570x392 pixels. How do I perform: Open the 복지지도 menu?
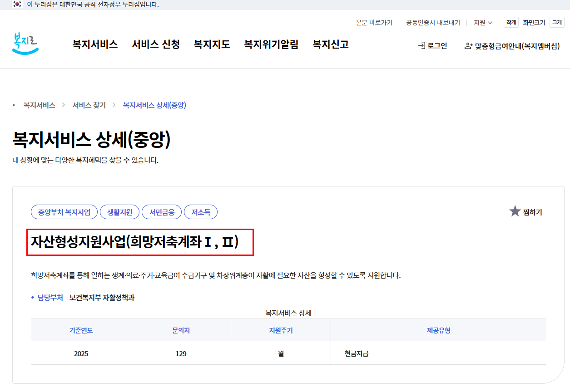[212, 44]
